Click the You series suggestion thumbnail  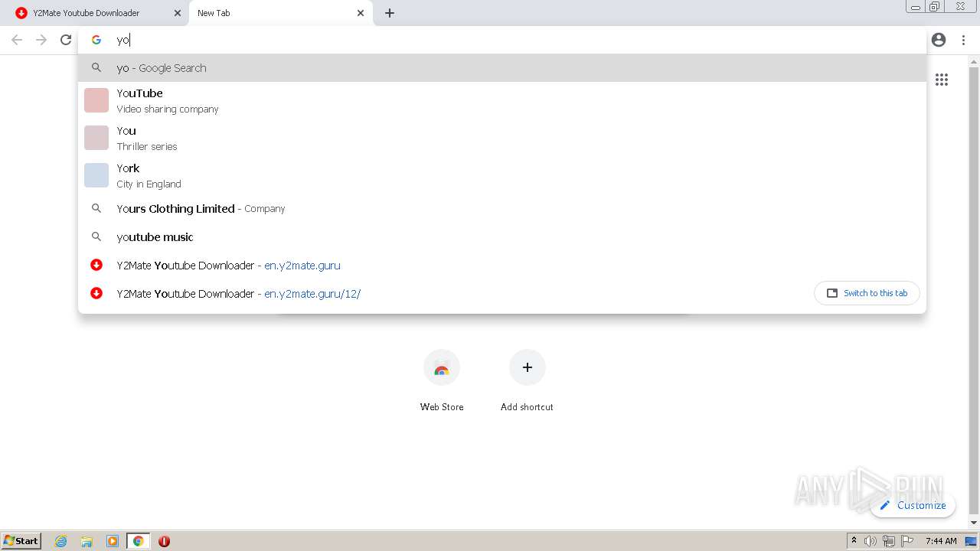tap(96, 138)
